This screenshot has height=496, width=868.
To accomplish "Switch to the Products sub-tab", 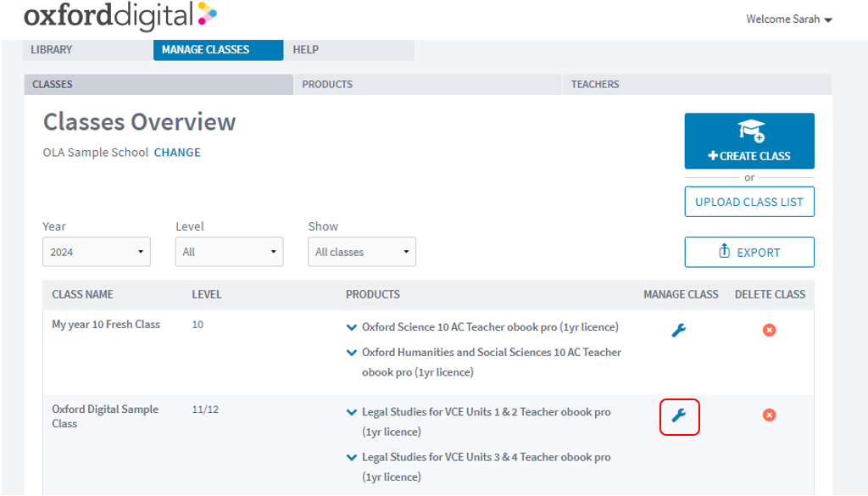I will point(428,85).
